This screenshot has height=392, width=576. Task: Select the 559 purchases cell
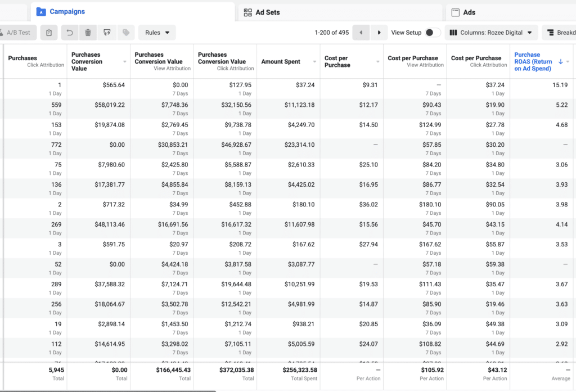(57, 105)
